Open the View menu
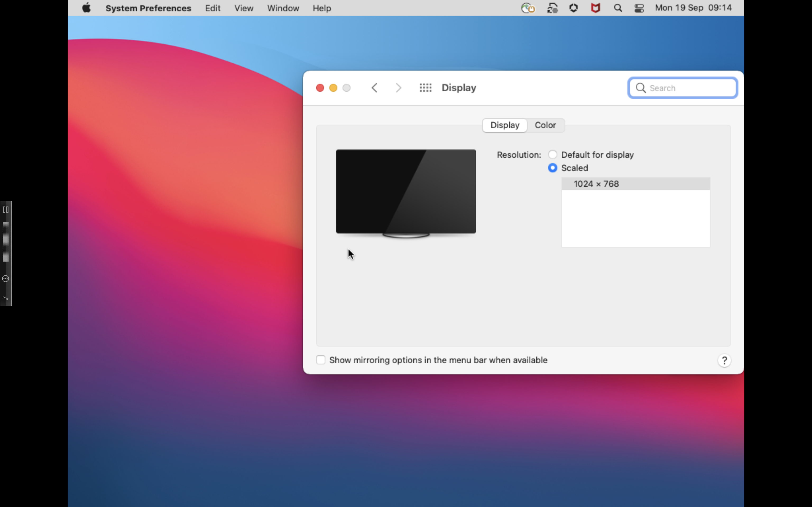This screenshot has height=507, width=812. click(x=243, y=8)
